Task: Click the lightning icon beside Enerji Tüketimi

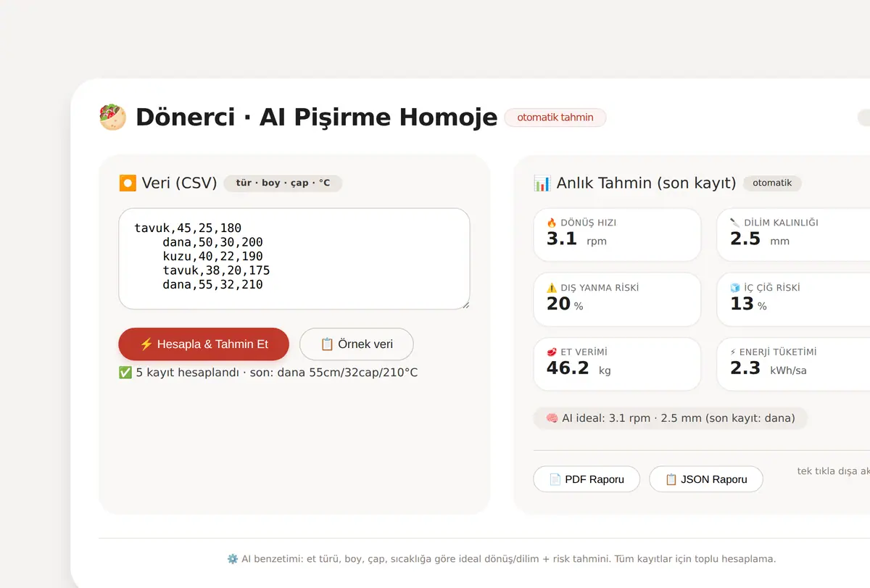Action: 734,352
